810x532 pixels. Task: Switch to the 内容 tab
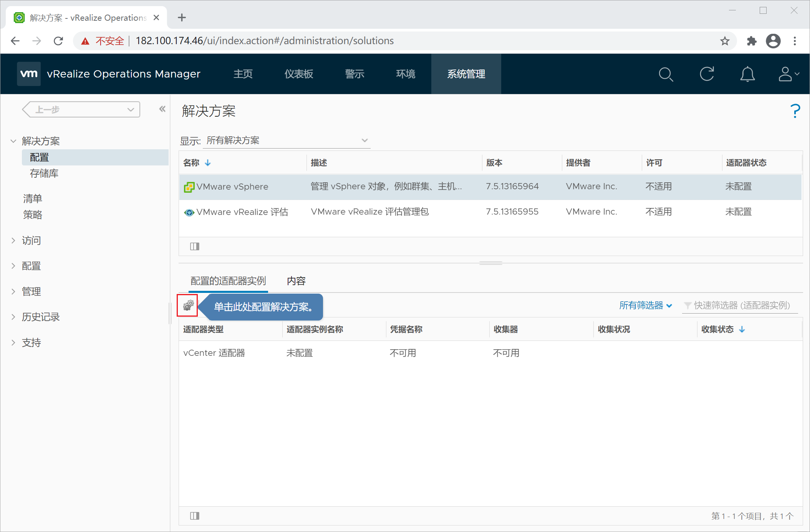[297, 281]
